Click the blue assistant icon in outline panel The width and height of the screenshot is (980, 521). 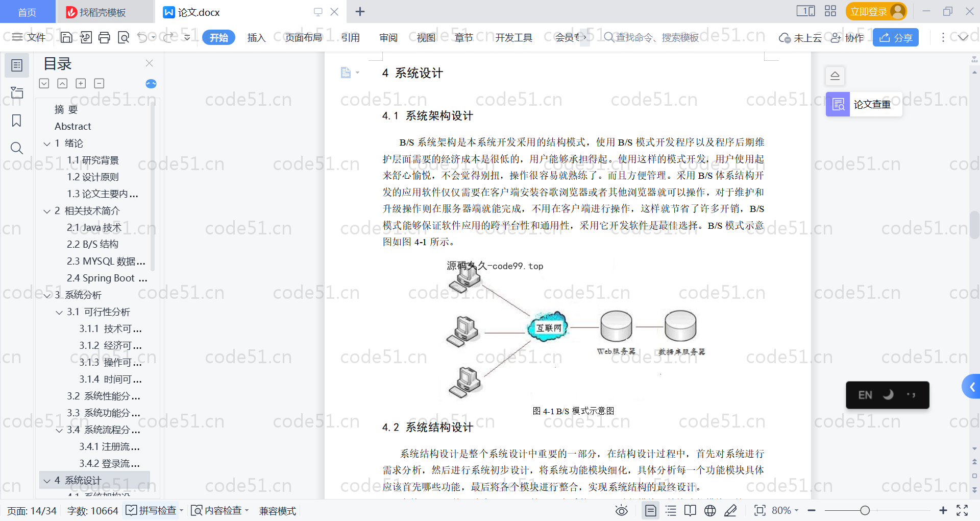point(151,84)
